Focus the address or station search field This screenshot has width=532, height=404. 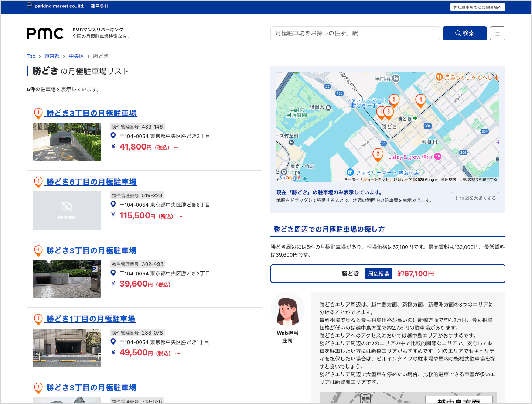coord(355,33)
